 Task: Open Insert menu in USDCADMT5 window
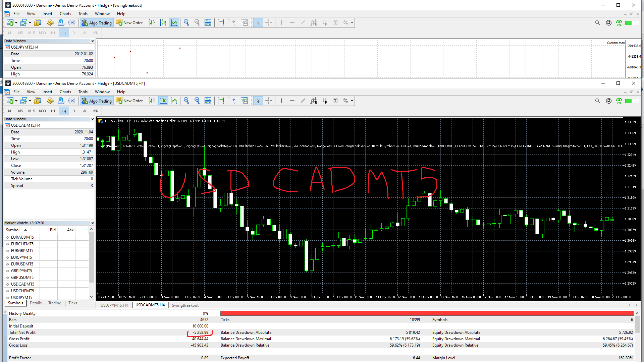point(47,92)
